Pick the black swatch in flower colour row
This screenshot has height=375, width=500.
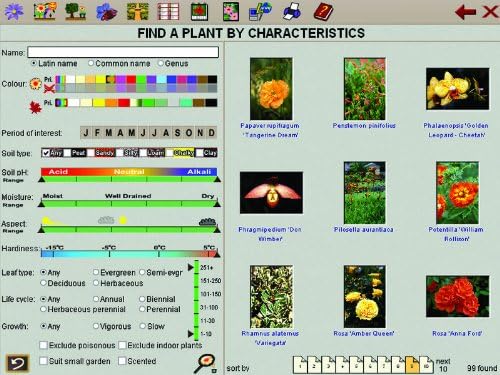212,79
